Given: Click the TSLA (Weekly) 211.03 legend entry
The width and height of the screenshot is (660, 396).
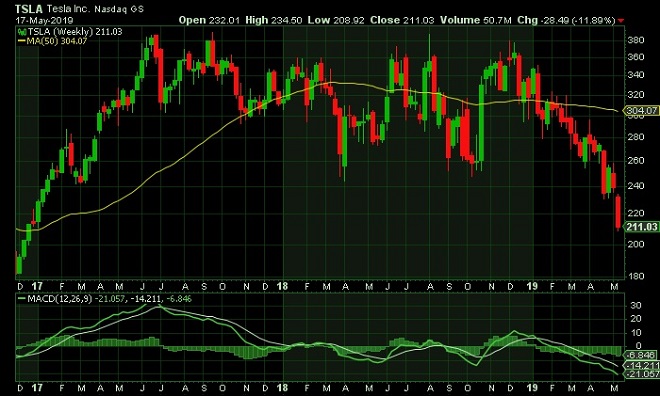Looking at the screenshot, I should tap(75, 32).
